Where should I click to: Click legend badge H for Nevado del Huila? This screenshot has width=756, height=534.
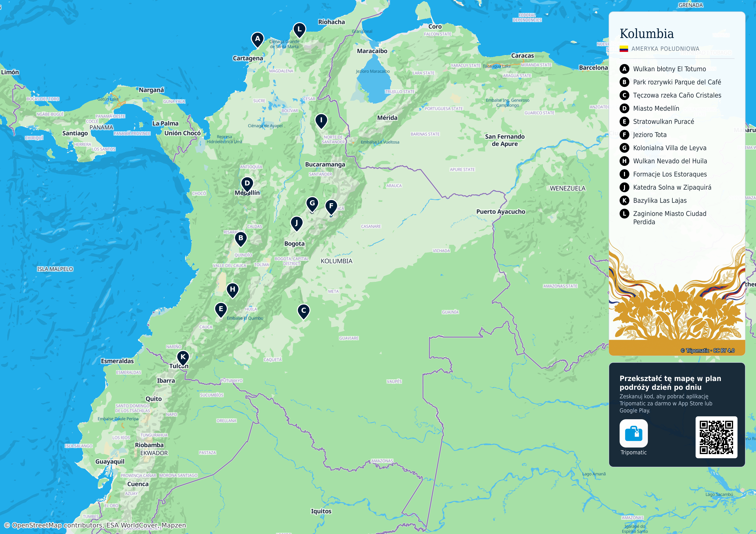(x=624, y=161)
